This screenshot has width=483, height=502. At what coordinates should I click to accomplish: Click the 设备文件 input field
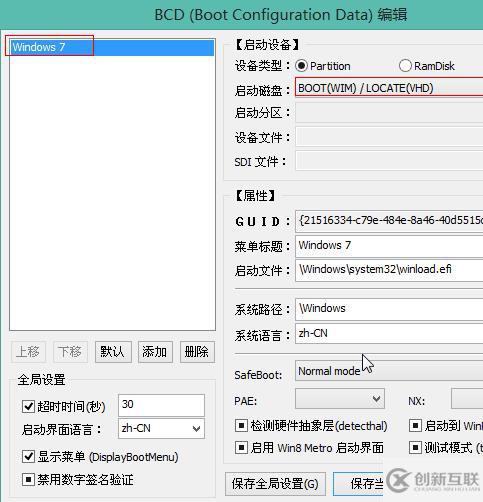(x=389, y=137)
